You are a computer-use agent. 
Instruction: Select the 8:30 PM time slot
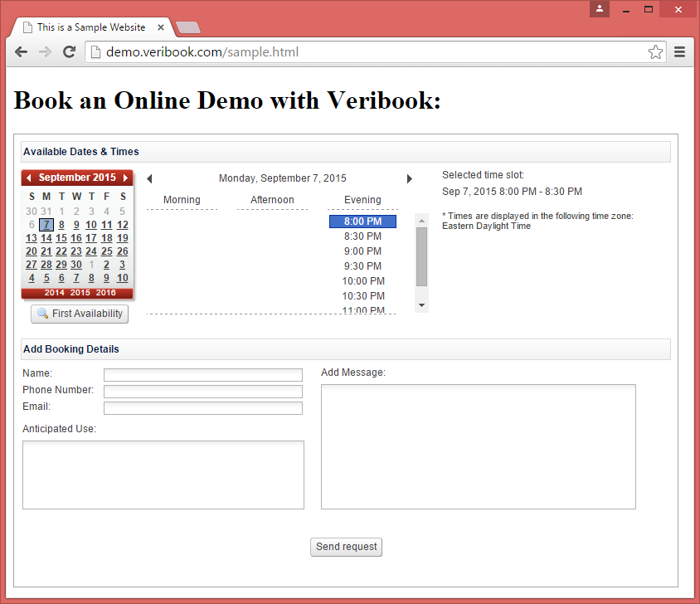(x=362, y=236)
